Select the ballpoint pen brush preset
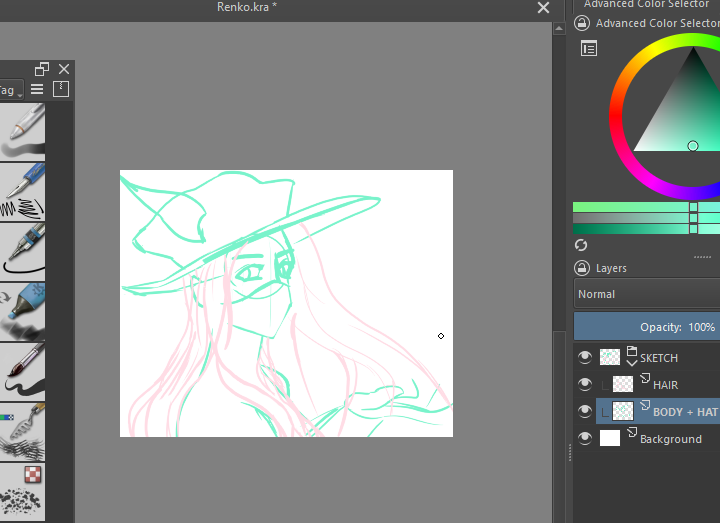Image resolution: width=720 pixels, height=523 pixels. (22, 131)
